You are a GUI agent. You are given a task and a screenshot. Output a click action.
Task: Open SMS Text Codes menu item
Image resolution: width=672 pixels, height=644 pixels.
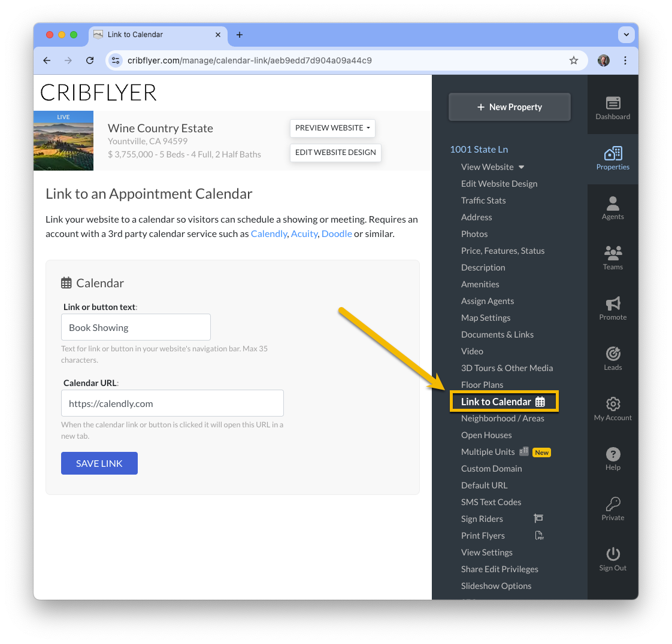[x=491, y=502]
